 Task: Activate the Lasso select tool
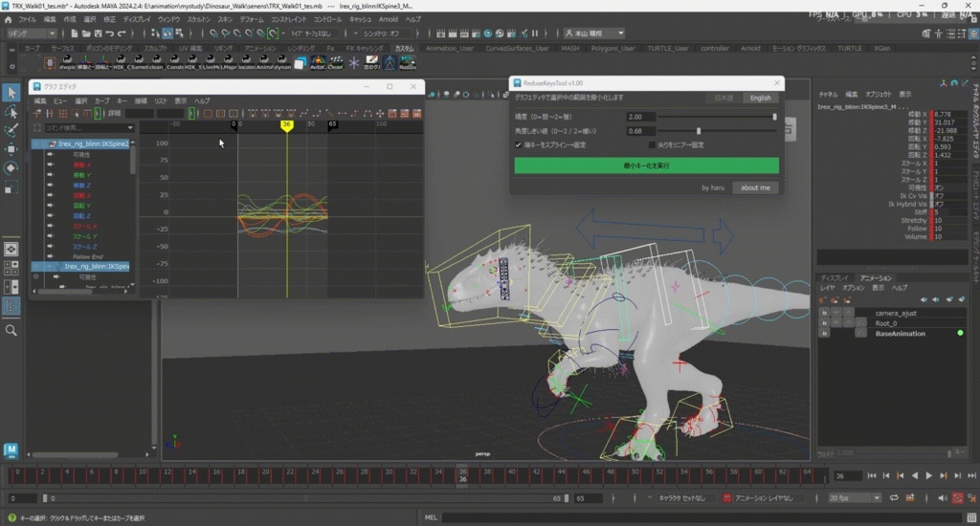11,112
